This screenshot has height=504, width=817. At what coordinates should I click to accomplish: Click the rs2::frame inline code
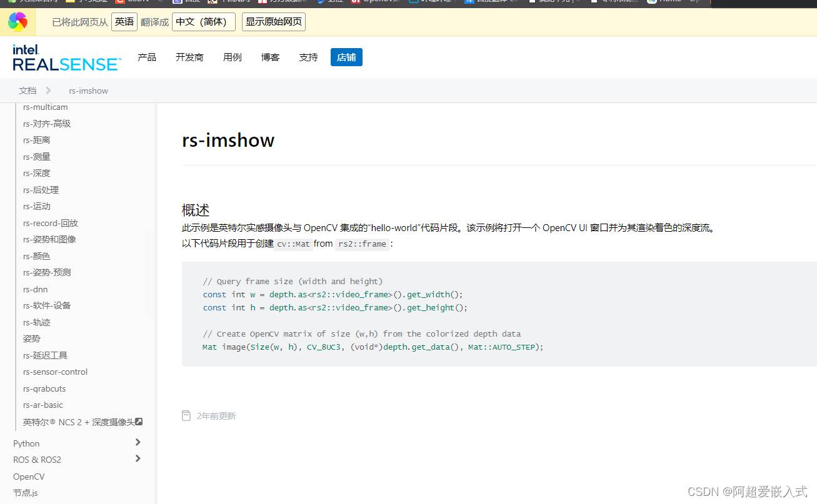(363, 244)
